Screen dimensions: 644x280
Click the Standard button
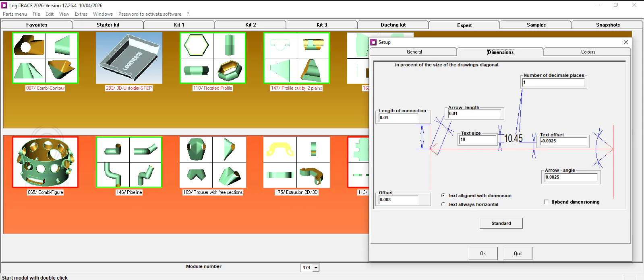(501, 223)
